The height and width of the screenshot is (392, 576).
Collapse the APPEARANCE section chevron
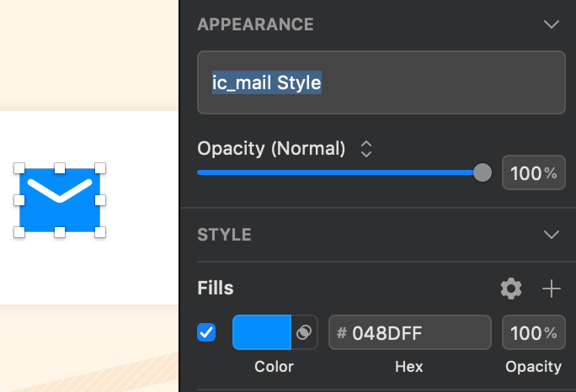(x=552, y=24)
